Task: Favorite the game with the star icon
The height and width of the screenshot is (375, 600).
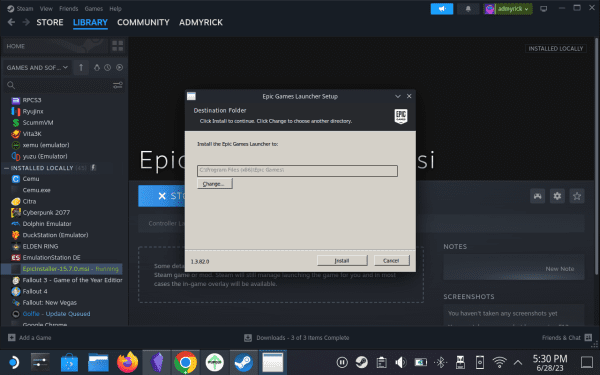Action: [x=577, y=196]
